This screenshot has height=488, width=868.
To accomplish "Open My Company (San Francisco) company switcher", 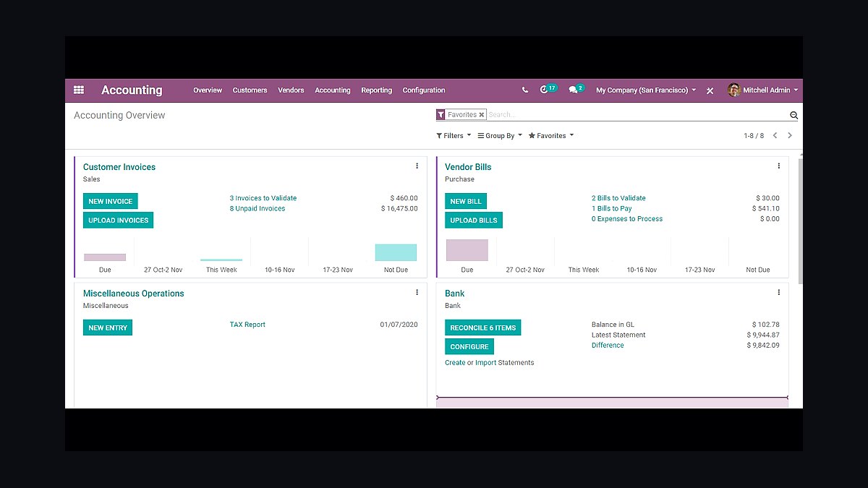I will (x=646, y=90).
